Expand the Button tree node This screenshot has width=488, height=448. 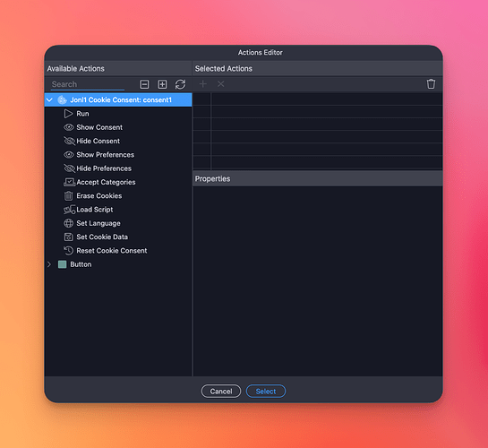click(x=49, y=264)
